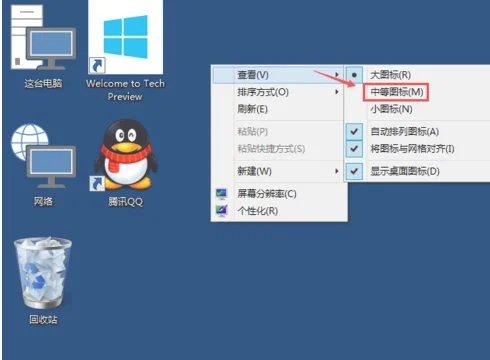Expand the 新建(W) submenu arrow
This screenshot has width=490, height=360.
tap(337, 171)
